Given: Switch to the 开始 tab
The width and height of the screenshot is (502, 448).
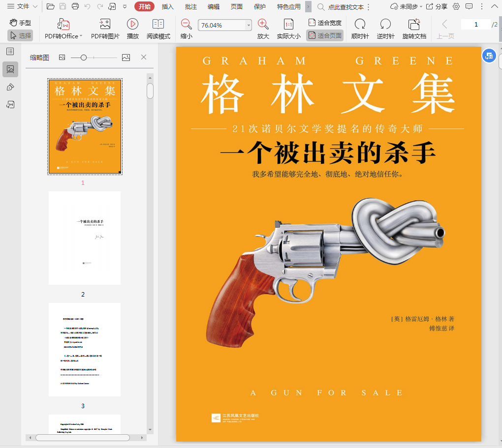Looking at the screenshot, I should click(x=144, y=6).
